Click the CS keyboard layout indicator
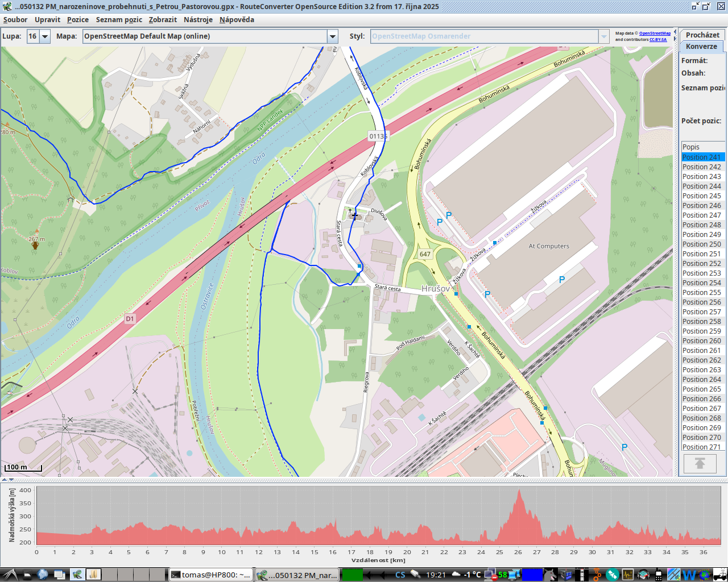The height and width of the screenshot is (582, 728). pyautogui.click(x=400, y=575)
